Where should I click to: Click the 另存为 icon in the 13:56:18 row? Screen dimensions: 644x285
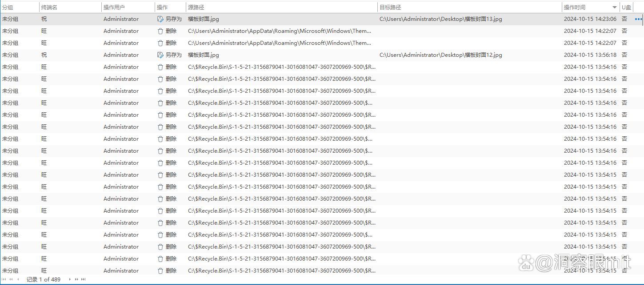coord(160,55)
